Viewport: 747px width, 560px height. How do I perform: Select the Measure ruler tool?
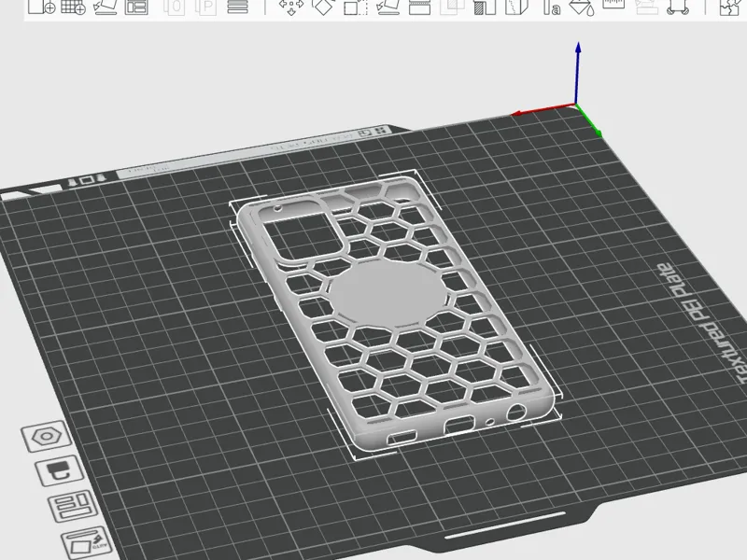(613, 5)
